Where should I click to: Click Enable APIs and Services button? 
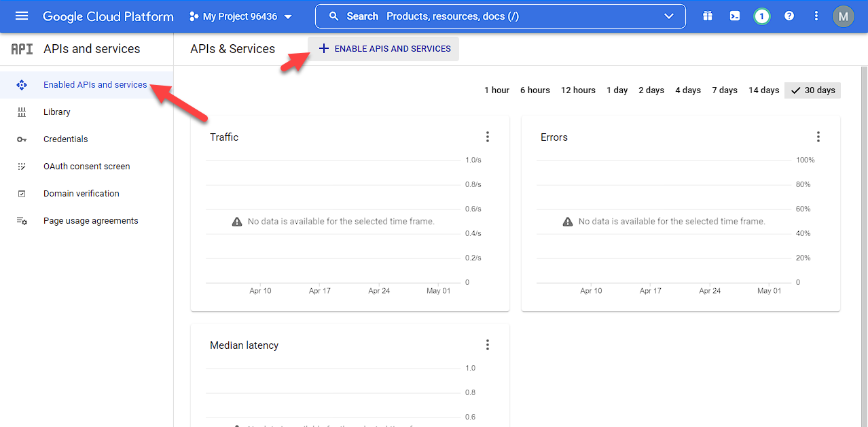(384, 49)
